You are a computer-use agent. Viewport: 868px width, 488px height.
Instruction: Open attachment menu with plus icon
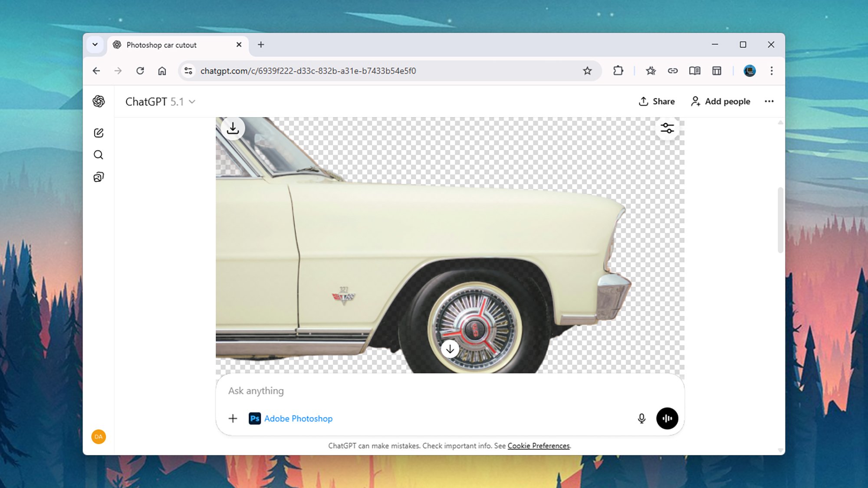click(x=233, y=418)
